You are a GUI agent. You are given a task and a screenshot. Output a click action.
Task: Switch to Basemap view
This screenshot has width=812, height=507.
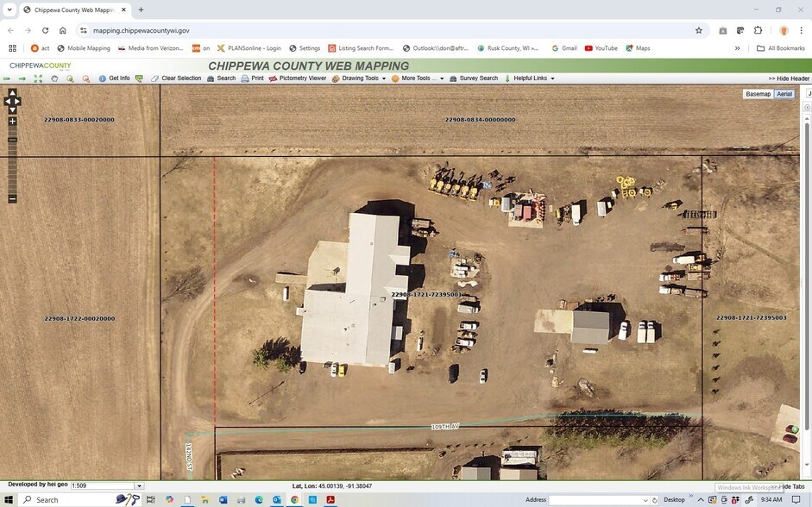point(758,94)
